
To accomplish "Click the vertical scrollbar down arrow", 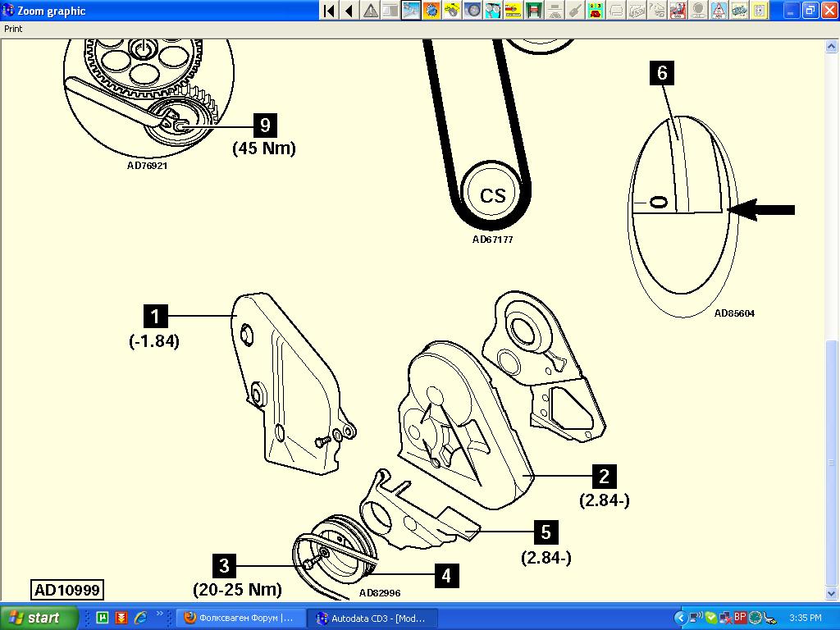I will (833, 594).
